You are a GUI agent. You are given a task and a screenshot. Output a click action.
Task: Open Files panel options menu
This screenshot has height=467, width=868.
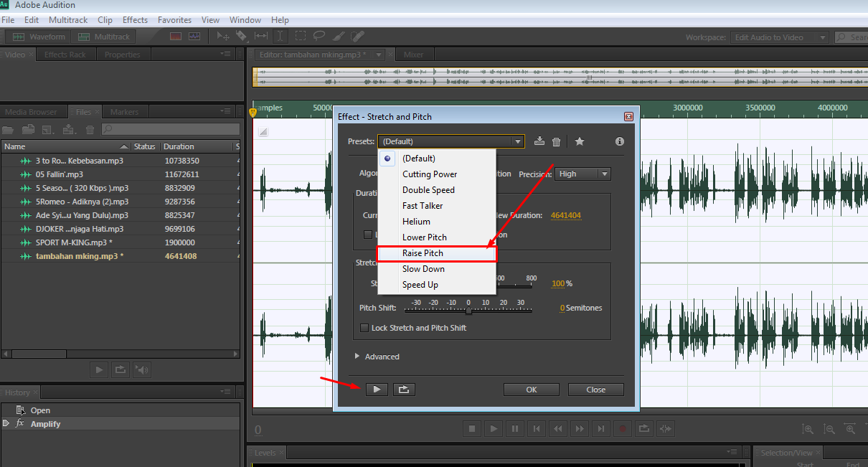227,111
